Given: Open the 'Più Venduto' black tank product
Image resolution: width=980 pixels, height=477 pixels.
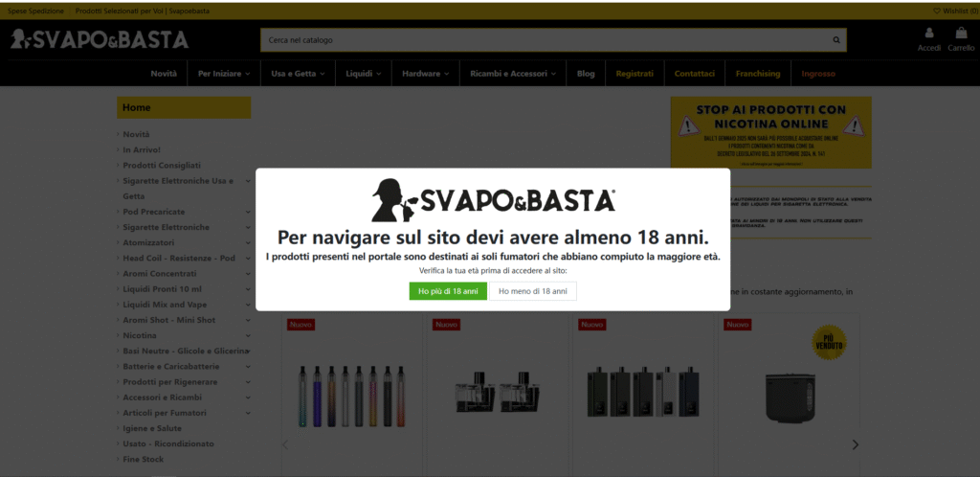Looking at the screenshot, I should coord(789,397).
